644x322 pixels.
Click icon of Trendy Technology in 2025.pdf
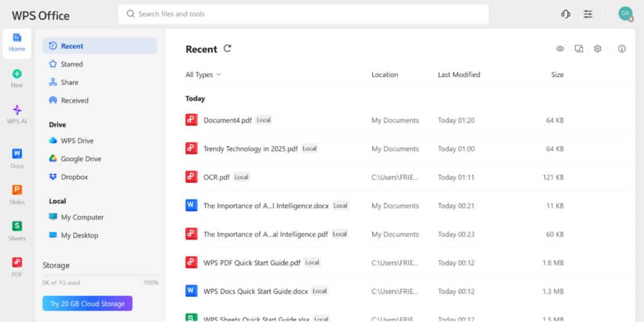click(191, 148)
